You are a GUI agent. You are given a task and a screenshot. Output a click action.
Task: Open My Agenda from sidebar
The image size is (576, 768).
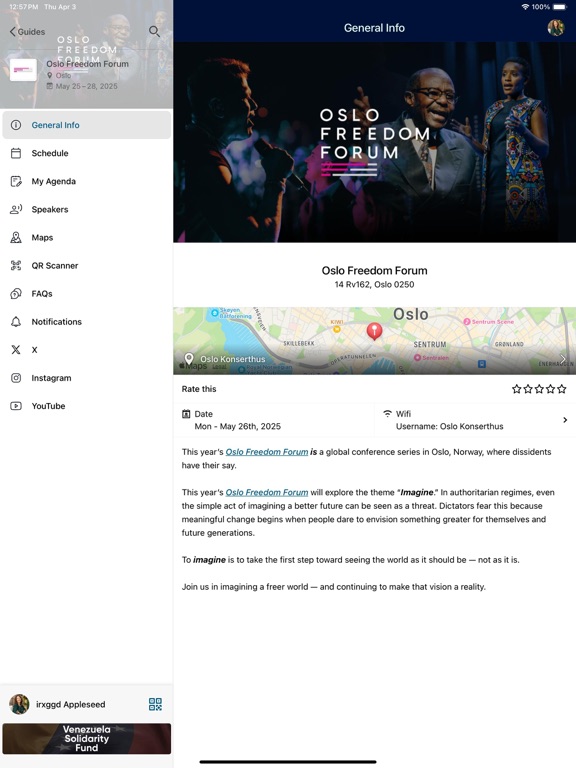[87, 181]
